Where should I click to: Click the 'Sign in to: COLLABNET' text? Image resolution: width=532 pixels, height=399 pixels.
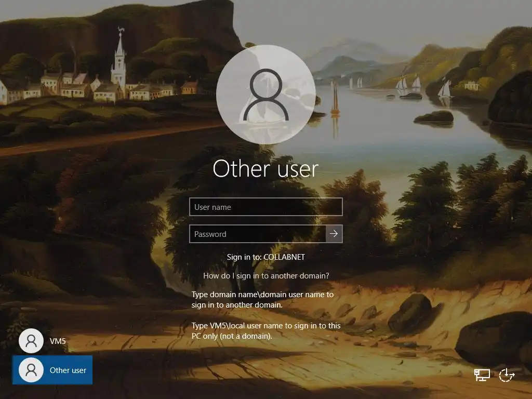click(x=265, y=257)
